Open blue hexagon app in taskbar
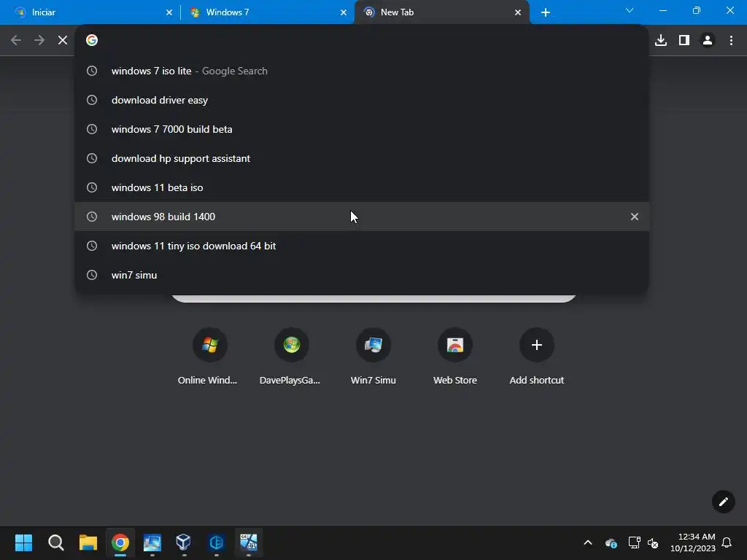Viewport: 747px width, 560px height. 216,542
